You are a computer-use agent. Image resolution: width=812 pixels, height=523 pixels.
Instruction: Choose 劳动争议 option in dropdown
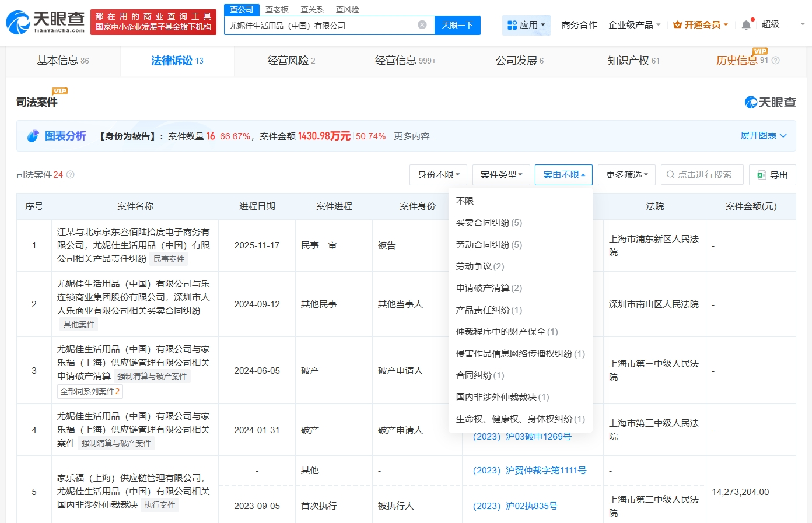tap(480, 266)
